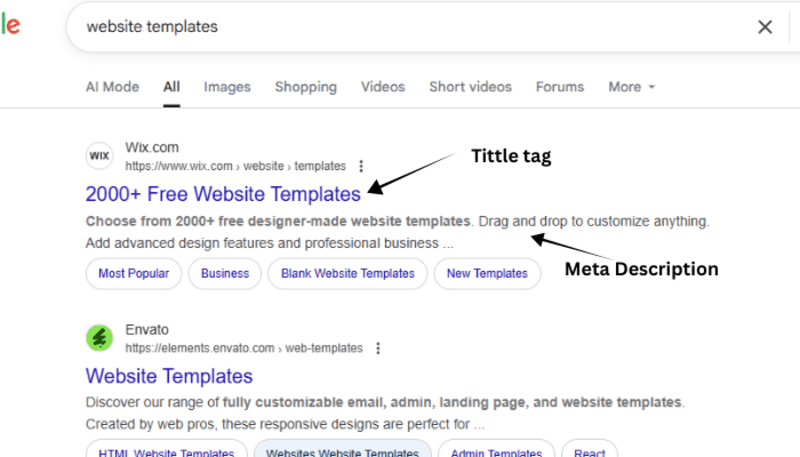The width and height of the screenshot is (800, 457).
Task: Click the HTML Website Templates chip
Action: click(x=166, y=450)
